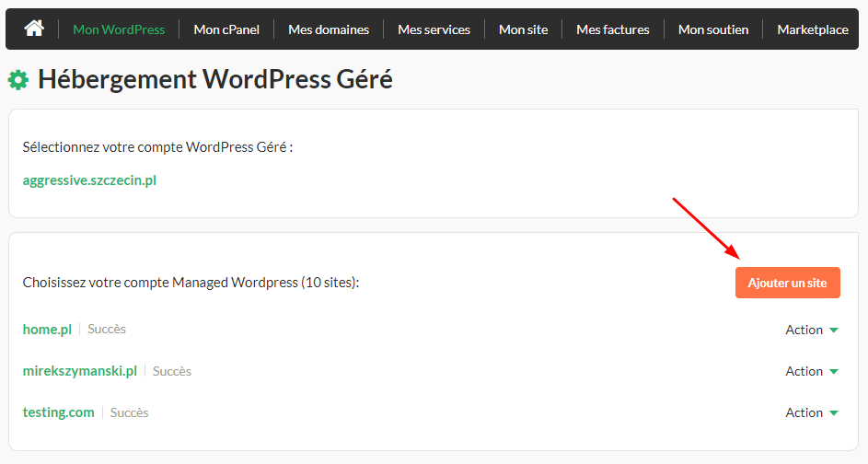Open the Mes factures menu
The image size is (868, 464).
pyautogui.click(x=613, y=29)
